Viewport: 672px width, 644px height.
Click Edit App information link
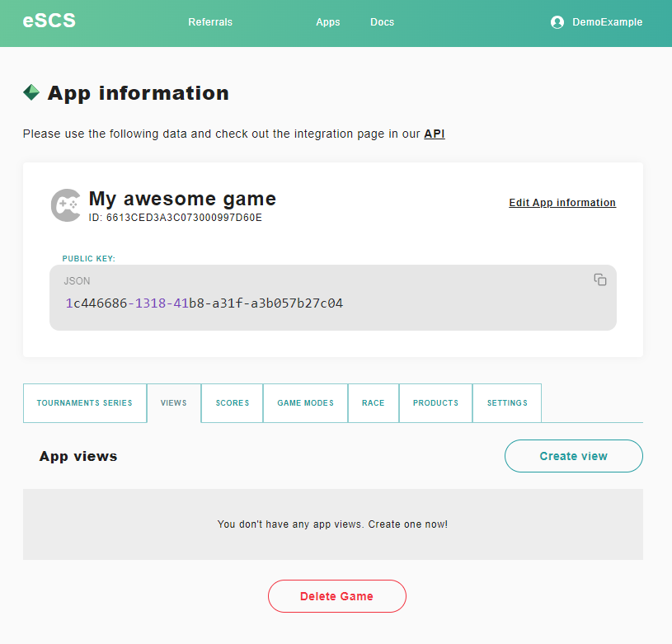pyautogui.click(x=562, y=203)
